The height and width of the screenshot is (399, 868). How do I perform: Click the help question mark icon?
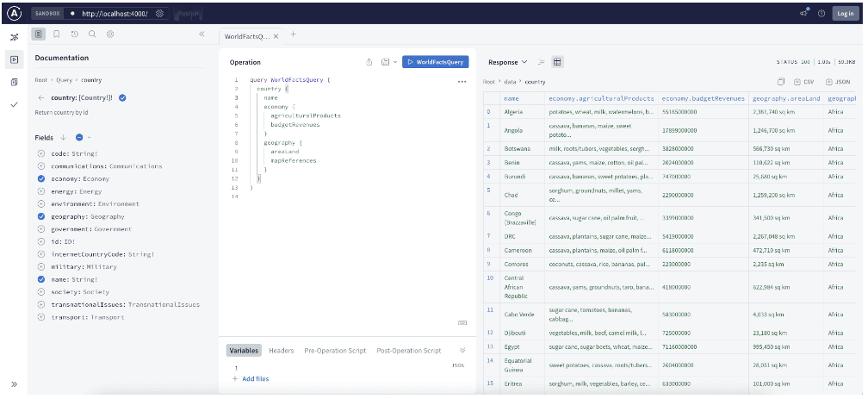tap(821, 14)
